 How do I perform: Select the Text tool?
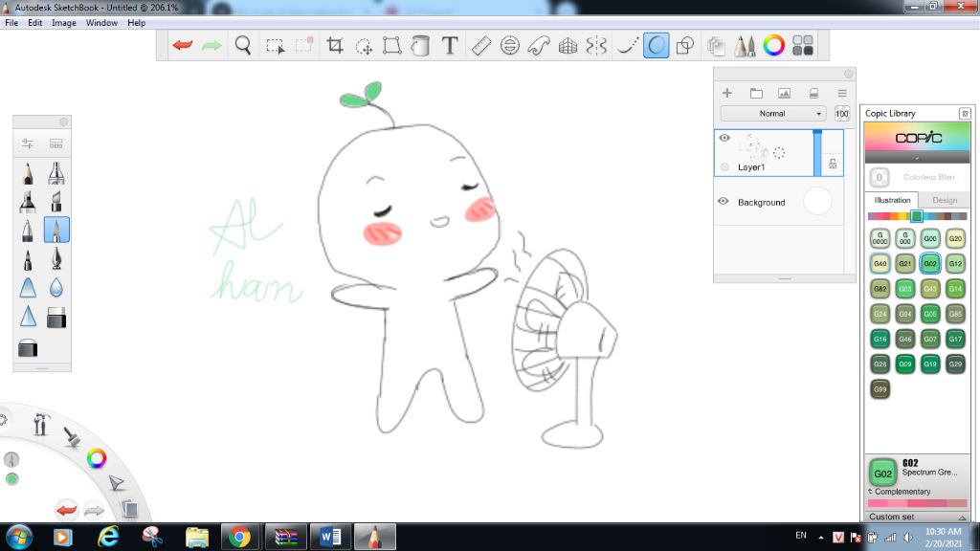[x=450, y=45]
